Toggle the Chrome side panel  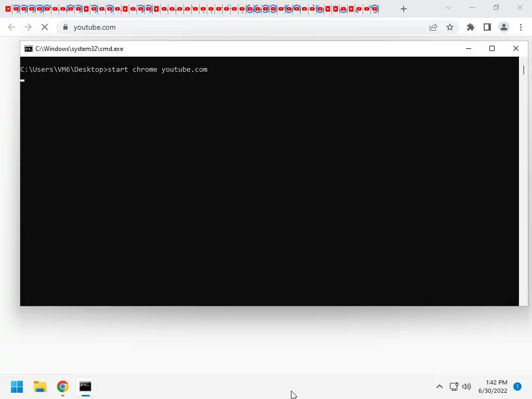click(x=487, y=27)
